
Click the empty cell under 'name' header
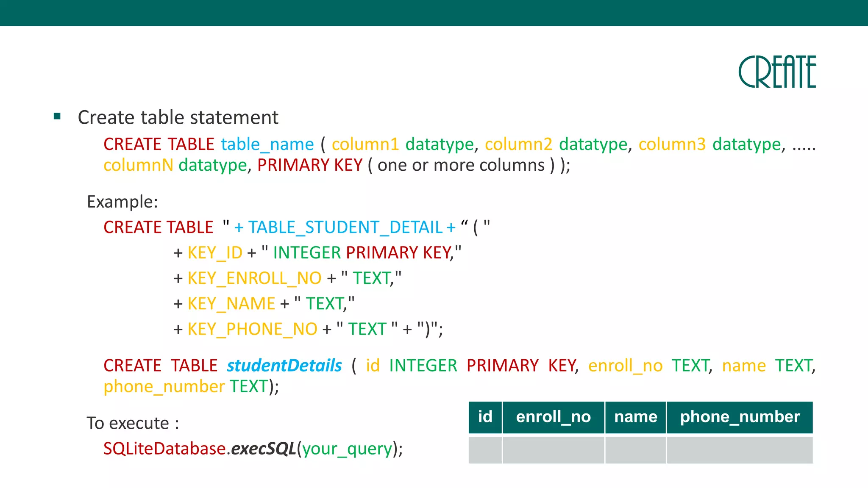click(636, 450)
